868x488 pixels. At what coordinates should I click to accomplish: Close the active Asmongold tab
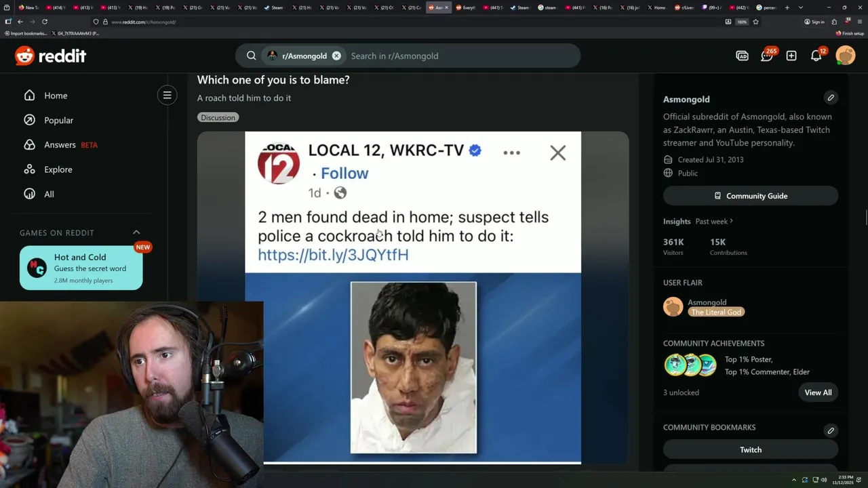[x=446, y=7]
